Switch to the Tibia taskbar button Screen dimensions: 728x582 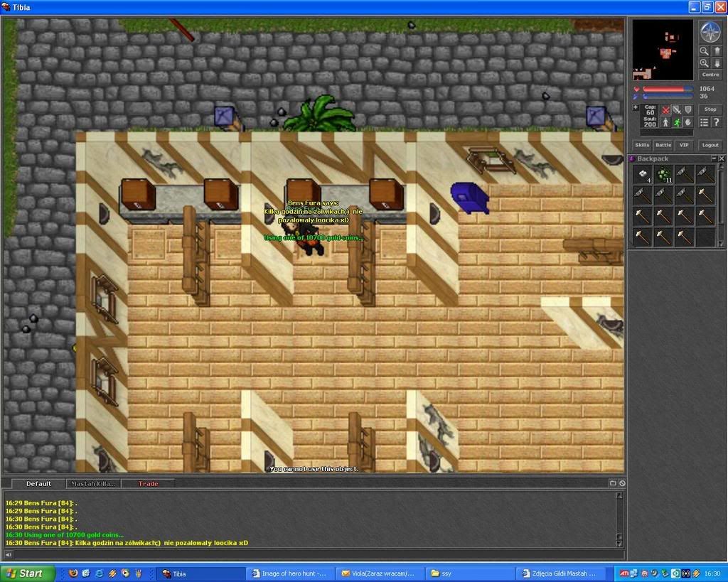[201, 573]
